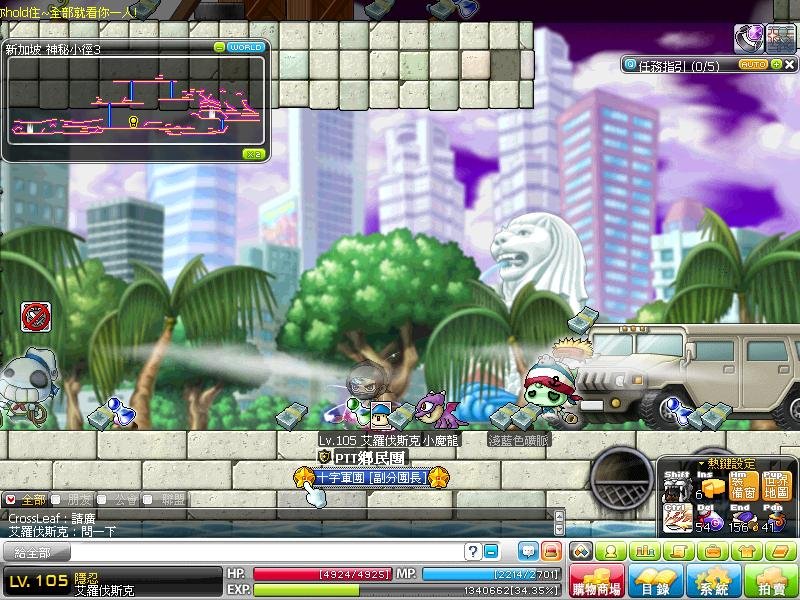Click the Hm 裝備窗 hotkey slot
Viewport: 800px width, 600px height.
[743, 487]
